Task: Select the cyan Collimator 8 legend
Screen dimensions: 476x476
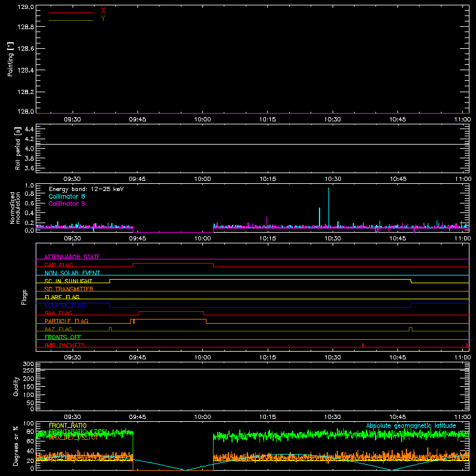Action: 67,196
